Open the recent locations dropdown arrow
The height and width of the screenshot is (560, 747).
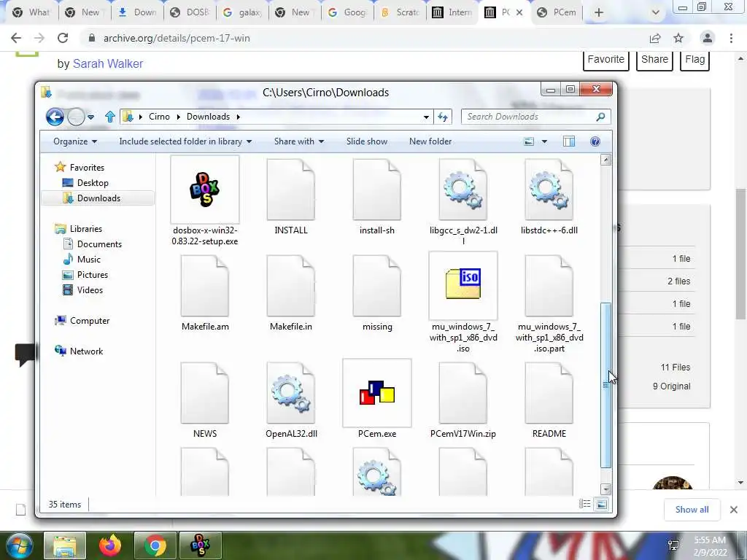(90, 117)
